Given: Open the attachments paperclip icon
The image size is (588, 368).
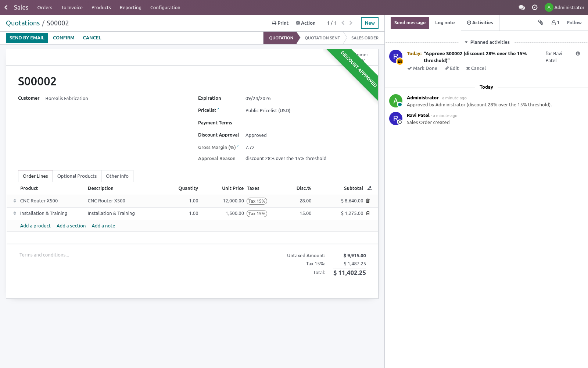Looking at the screenshot, I should tap(541, 23).
